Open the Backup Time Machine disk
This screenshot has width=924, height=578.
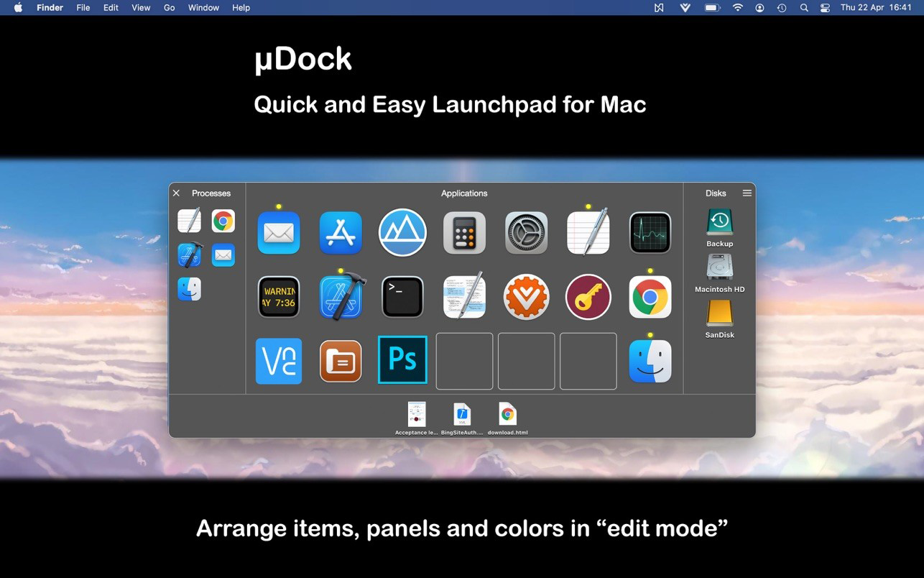719,224
